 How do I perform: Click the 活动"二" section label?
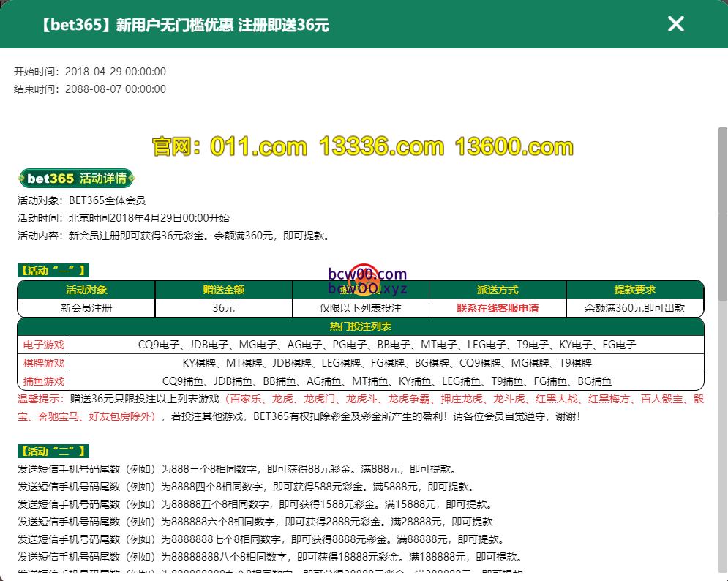(53, 451)
